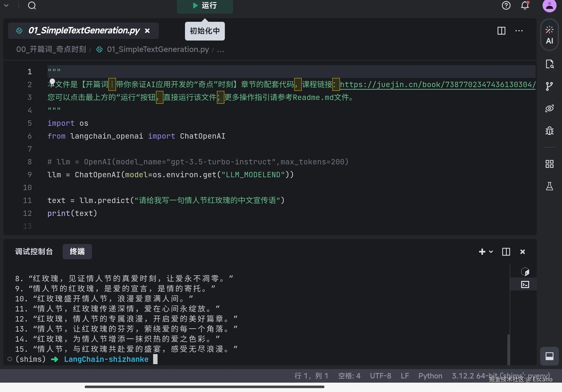
Task: Open the extensions grid icon
Action: pyautogui.click(x=550, y=164)
